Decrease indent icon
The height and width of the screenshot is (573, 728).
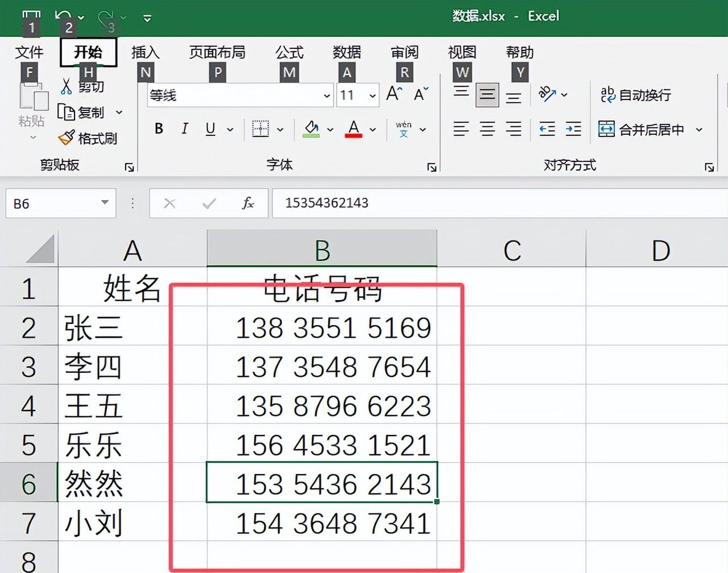click(547, 129)
